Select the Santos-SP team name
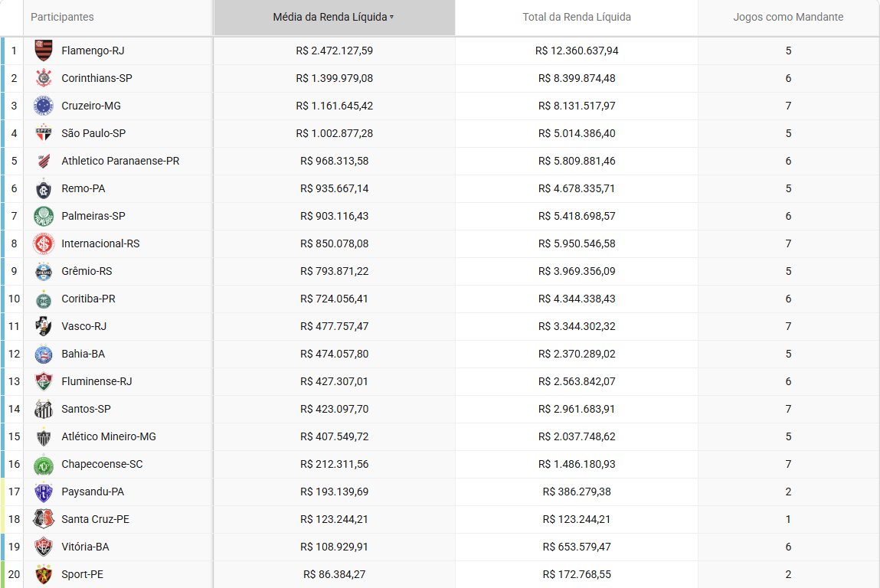 point(86,409)
